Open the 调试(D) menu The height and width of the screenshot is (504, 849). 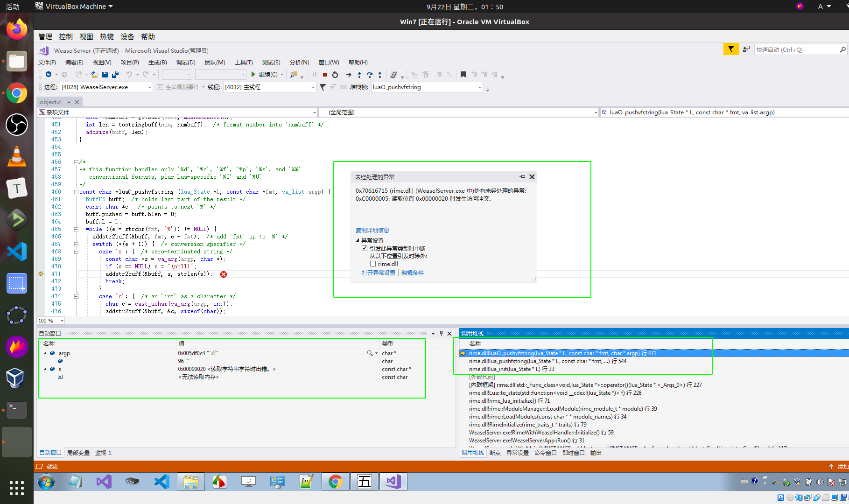coord(185,62)
